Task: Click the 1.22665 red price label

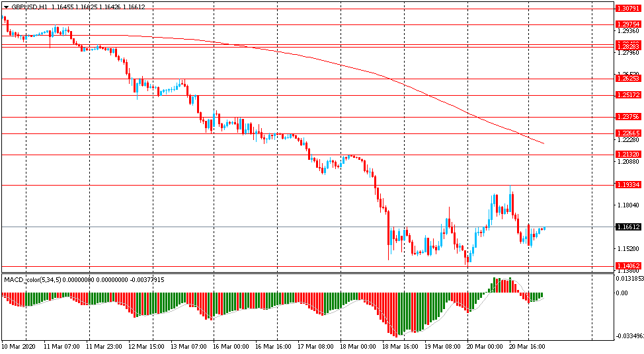Action: coord(627,133)
